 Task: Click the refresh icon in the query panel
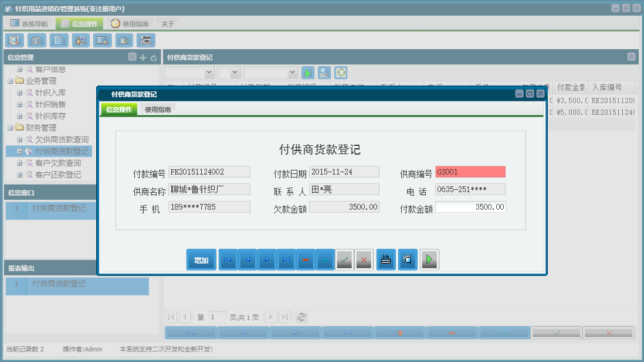pyautogui.click(x=341, y=73)
